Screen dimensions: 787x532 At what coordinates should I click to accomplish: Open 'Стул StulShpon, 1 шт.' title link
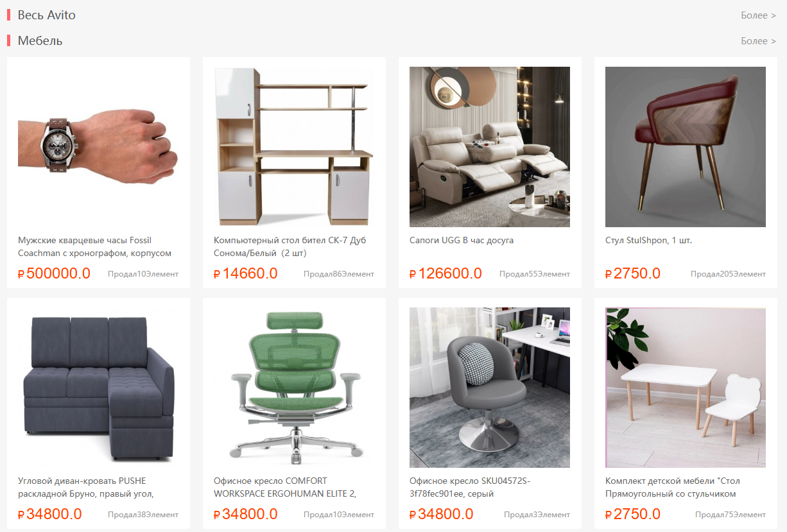648,240
